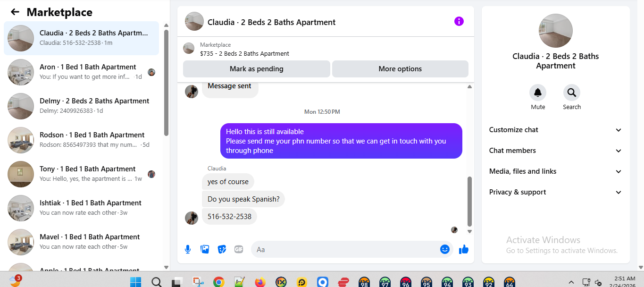Open the sticker picker icon
Image resolution: width=644 pixels, height=287 pixels.
[x=222, y=249]
